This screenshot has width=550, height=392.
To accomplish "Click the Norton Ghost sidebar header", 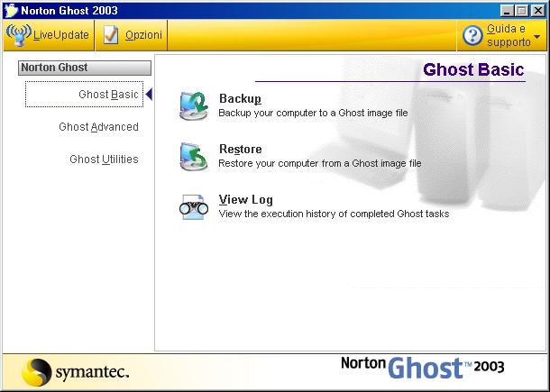I will (x=85, y=68).
